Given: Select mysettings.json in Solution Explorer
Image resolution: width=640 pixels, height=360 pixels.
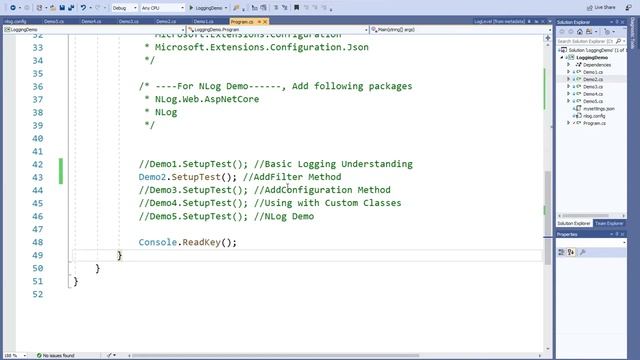Looking at the screenshot, I should pyautogui.click(x=599, y=109).
